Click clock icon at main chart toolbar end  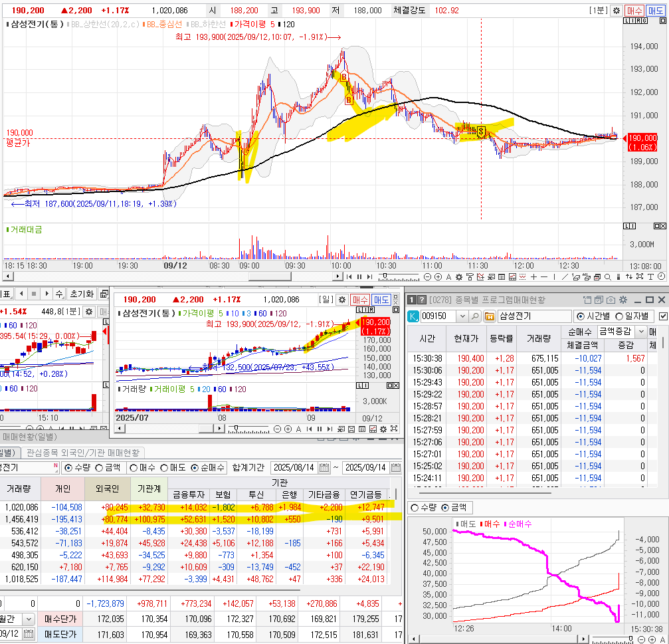tap(661, 277)
